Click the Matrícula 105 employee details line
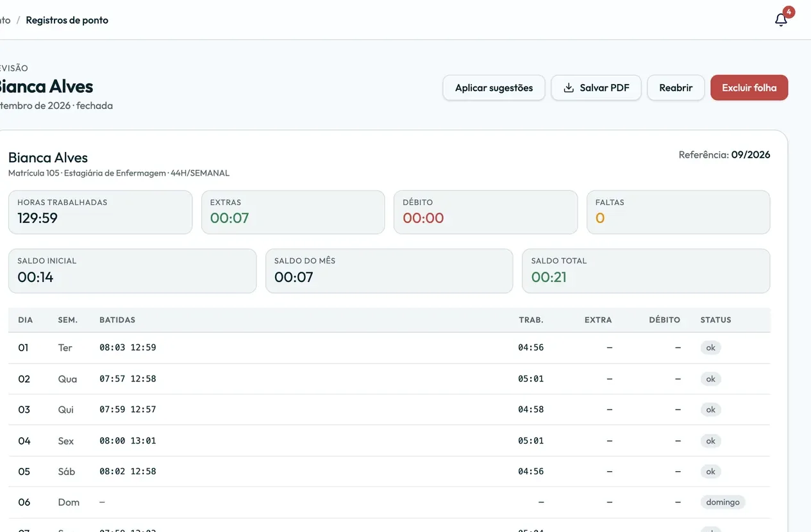Screen dimensions: 811x532 [x=119, y=173]
